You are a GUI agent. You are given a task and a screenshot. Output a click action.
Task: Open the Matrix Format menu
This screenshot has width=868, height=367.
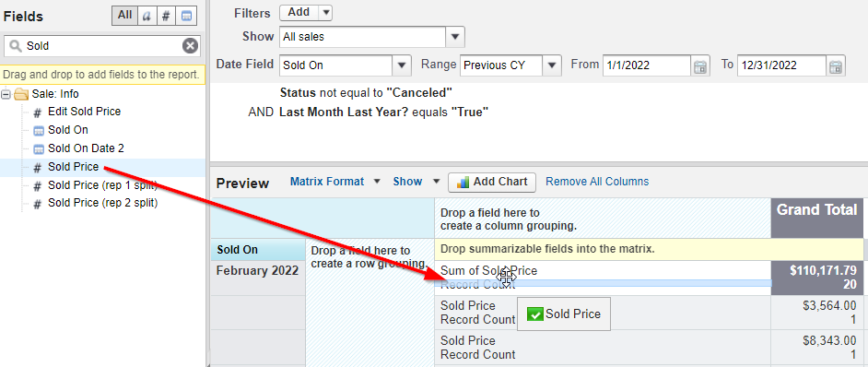[335, 182]
